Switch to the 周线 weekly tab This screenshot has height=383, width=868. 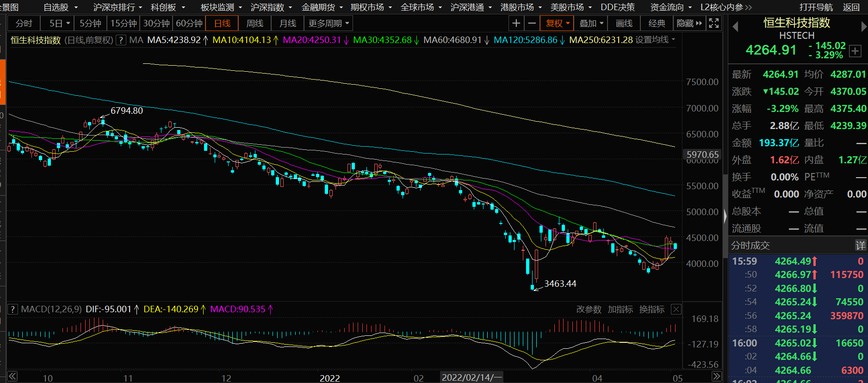pyautogui.click(x=254, y=23)
